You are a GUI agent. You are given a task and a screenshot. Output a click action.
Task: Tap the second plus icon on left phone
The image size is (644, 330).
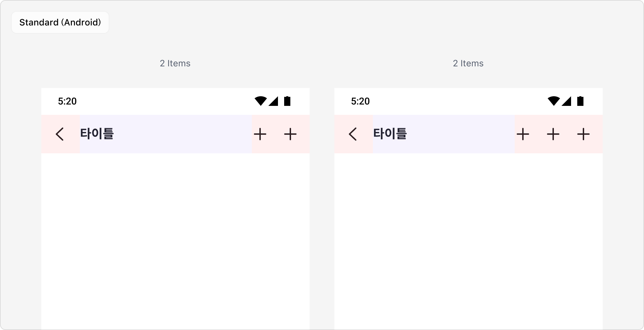click(290, 134)
